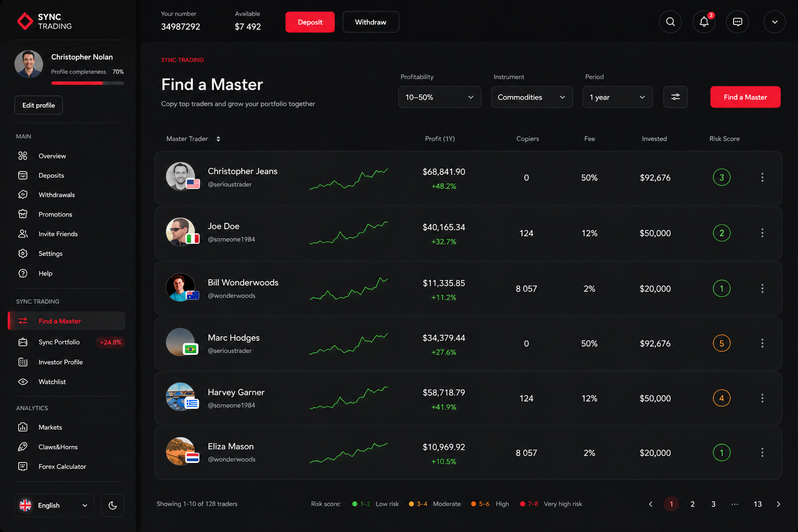Go to next page arrow

pos(778,504)
